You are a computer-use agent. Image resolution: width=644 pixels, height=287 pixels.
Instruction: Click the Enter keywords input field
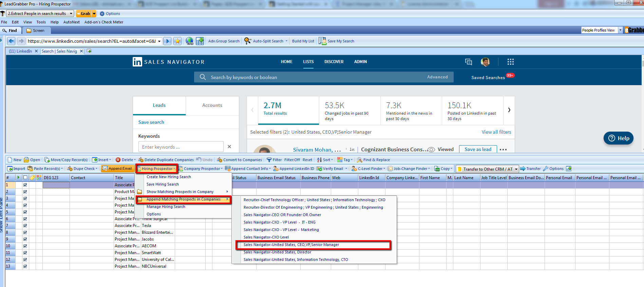pos(181,147)
